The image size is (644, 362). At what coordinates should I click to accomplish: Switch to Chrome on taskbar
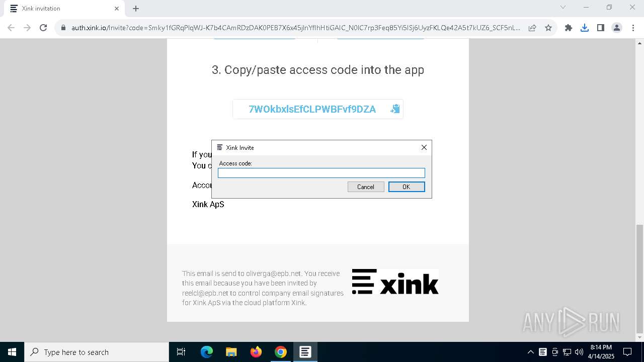pos(281,352)
